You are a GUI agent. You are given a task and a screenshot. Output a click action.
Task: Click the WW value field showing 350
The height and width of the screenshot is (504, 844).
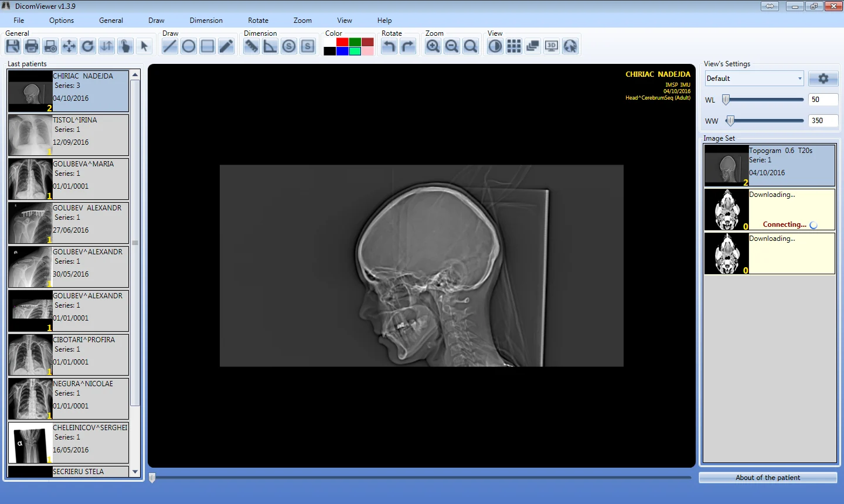[x=823, y=121]
